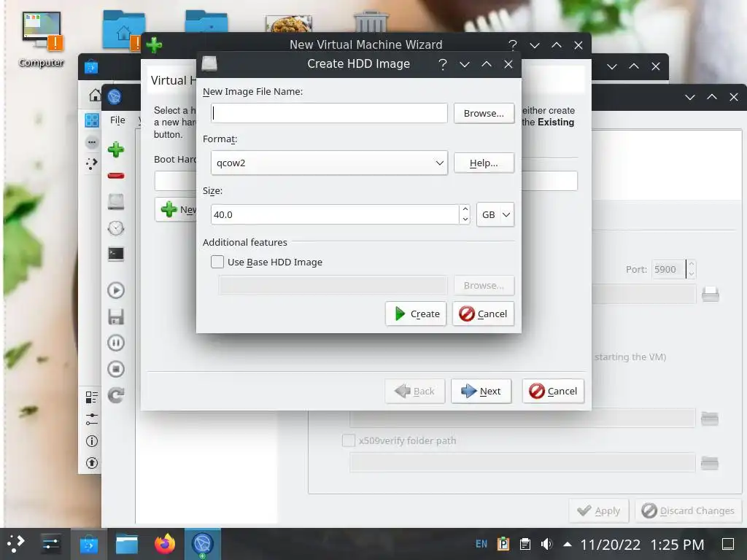Focus the New Image File Name field
The image size is (747, 560).
pos(329,113)
